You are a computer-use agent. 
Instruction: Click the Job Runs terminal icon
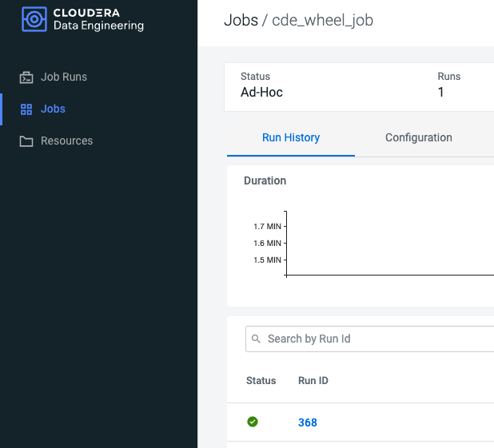[x=26, y=77]
